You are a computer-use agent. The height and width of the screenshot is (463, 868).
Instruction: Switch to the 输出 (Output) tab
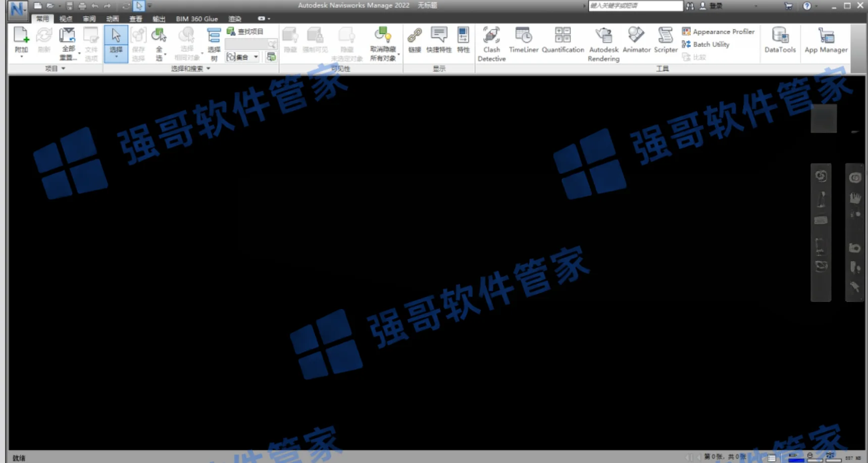click(159, 19)
